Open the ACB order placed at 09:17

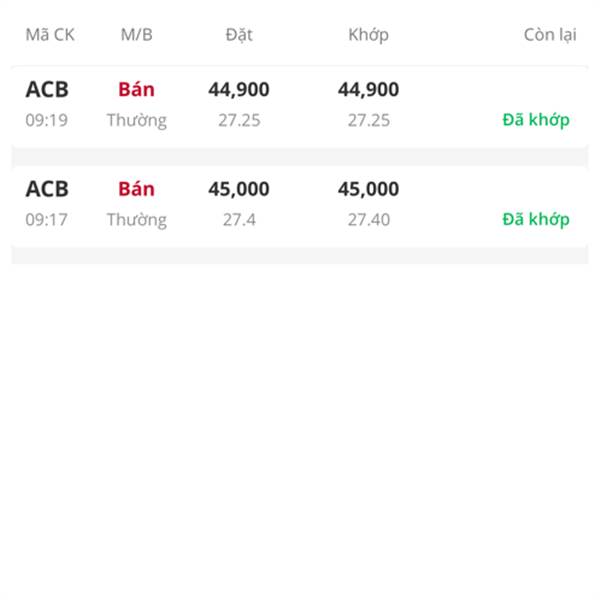pos(300,206)
